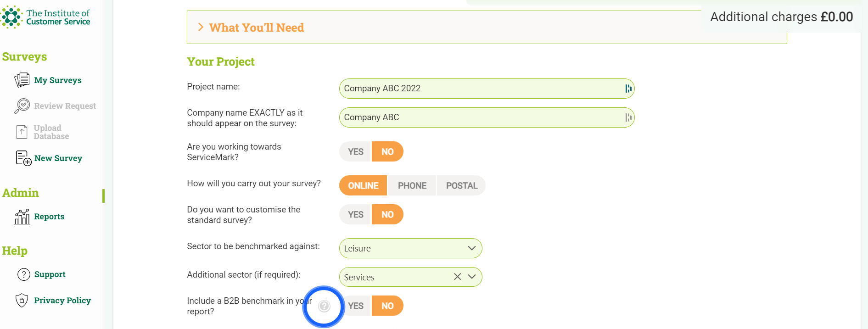This screenshot has height=329, width=868.
Task: Click the Institute of Customer Service logo
Action: point(46,17)
